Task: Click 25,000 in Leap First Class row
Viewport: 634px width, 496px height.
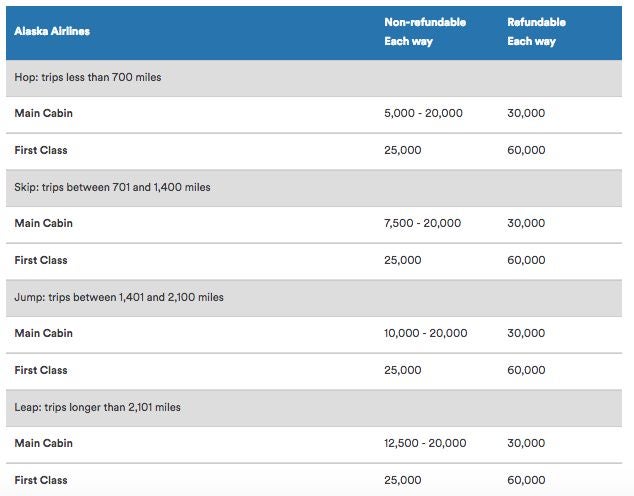Action: [x=403, y=480]
